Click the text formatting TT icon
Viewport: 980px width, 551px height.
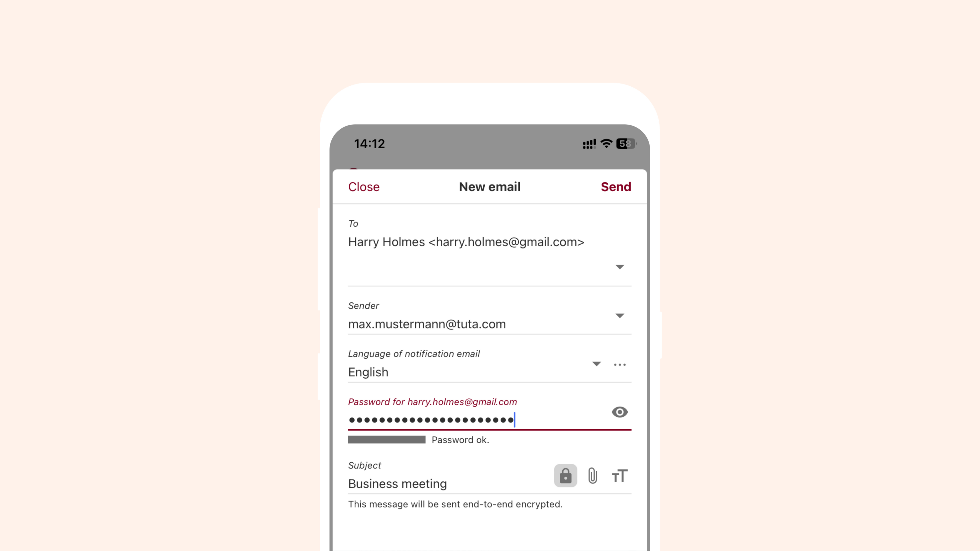[x=619, y=476]
